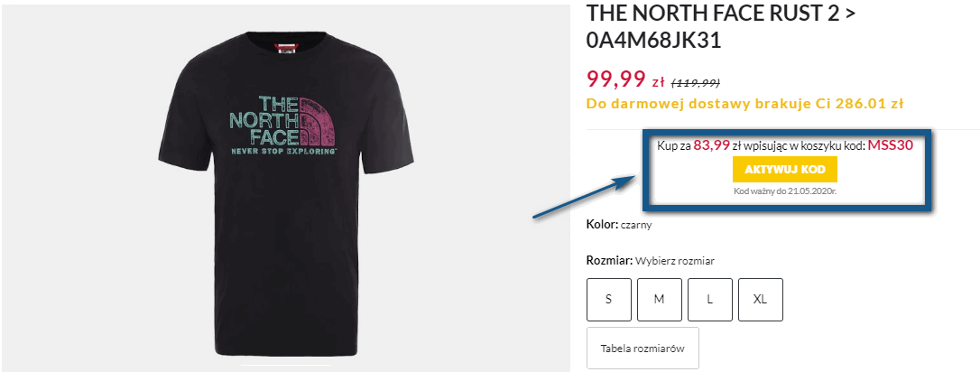Activate discount with AKTYWUJ KOD button

pyautogui.click(x=785, y=170)
